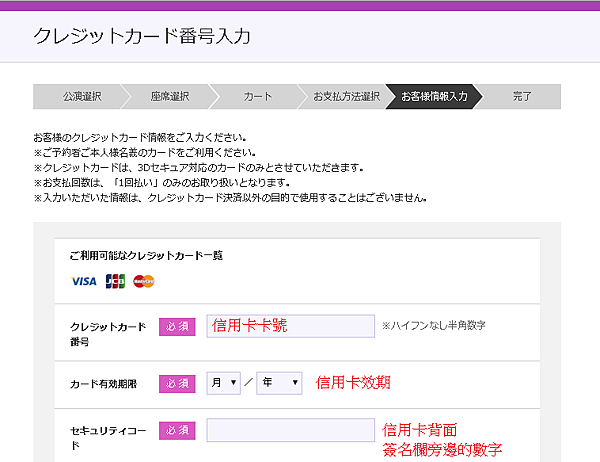Select the カート step
Image resolution: width=600 pixels, height=462 pixels.
(257, 96)
